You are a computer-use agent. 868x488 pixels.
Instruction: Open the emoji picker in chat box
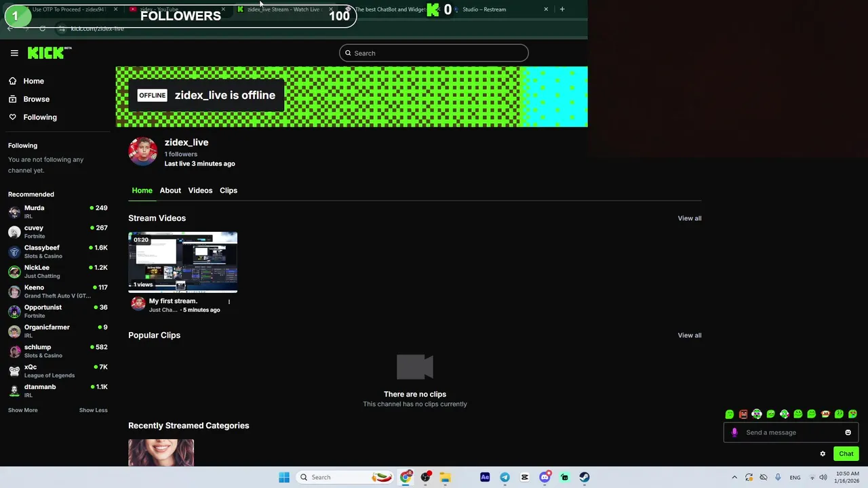(848, 432)
